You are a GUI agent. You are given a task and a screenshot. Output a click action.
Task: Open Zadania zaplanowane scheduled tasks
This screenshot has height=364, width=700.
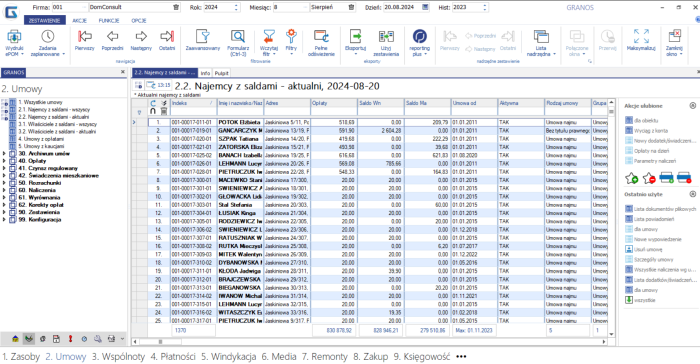pyautogui.click(x=47, y=43)
